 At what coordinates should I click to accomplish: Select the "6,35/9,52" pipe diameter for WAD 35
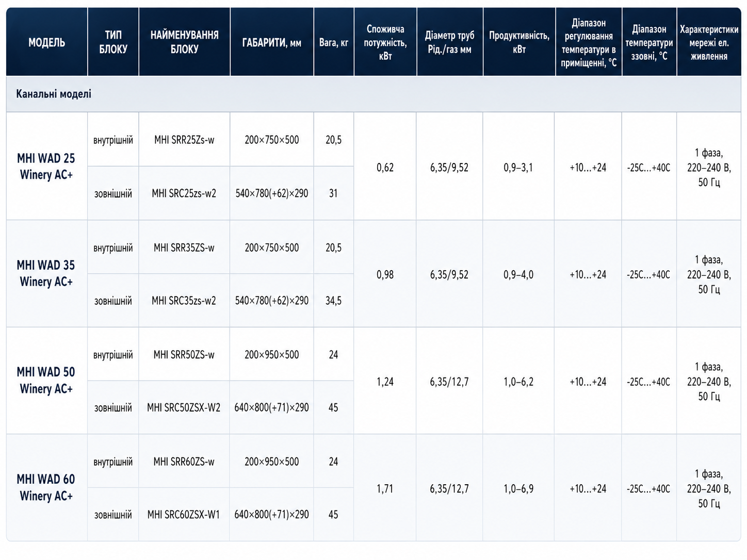point(449,274)
